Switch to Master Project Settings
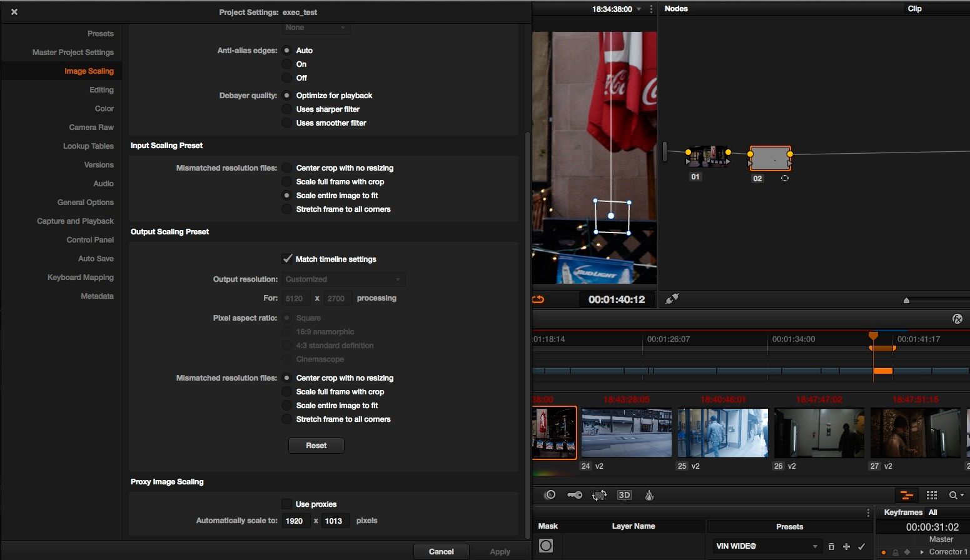This screenshot has width=970, height=560. click(x=73, y=52)
